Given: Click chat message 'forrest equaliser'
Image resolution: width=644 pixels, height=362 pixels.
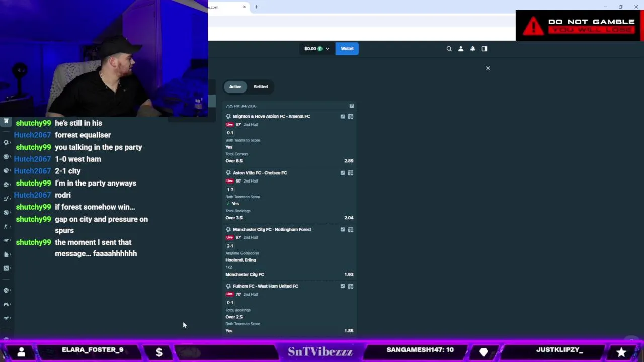Looking at the screenshot, I should pos(83,135).
